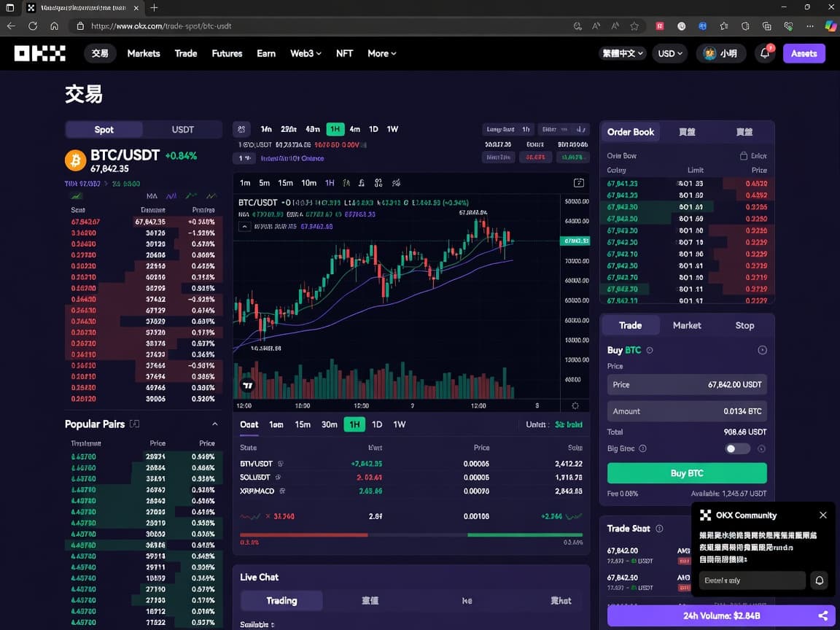Click the lock icon in the Order Book header
840x630 pixels.
point(744,156)
